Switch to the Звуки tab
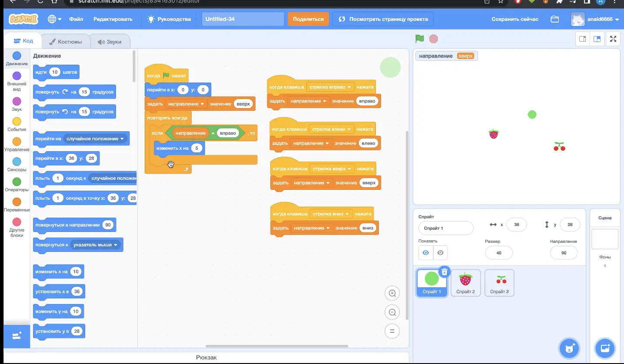 pyautogui.click(x=110, y=42)
